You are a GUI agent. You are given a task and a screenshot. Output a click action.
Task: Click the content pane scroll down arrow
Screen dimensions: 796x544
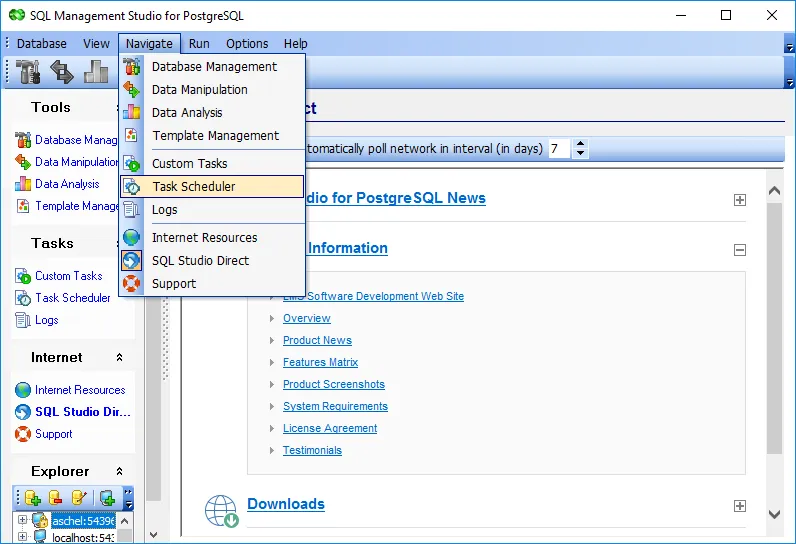click(x=774, y=514)
